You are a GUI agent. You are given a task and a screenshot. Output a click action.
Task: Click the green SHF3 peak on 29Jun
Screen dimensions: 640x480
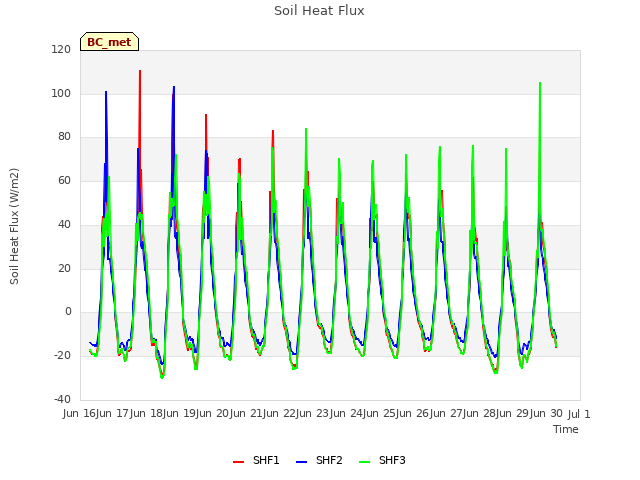(540, 83)
